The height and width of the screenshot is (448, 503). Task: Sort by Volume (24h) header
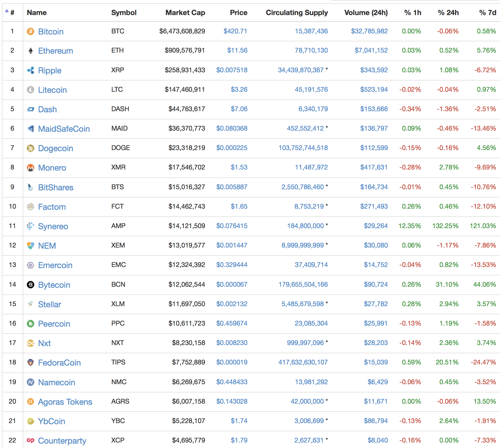(366, 13)
